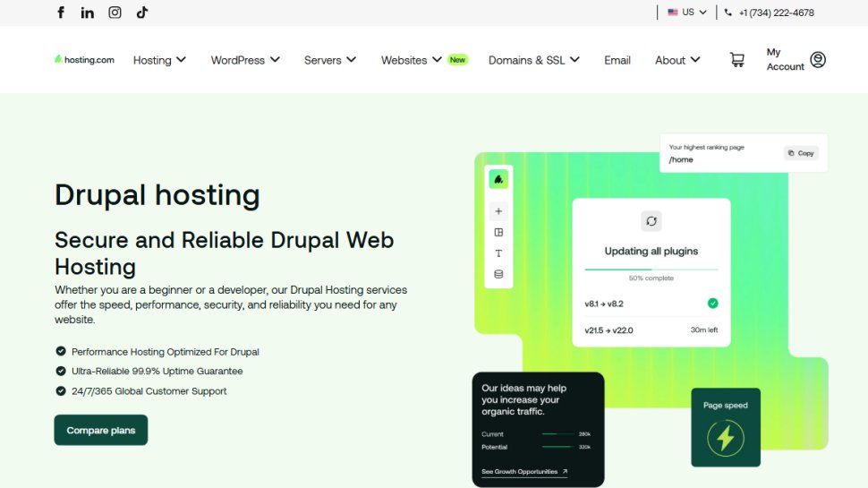
Task: Open the shopping cart
Action: (736, 59)
